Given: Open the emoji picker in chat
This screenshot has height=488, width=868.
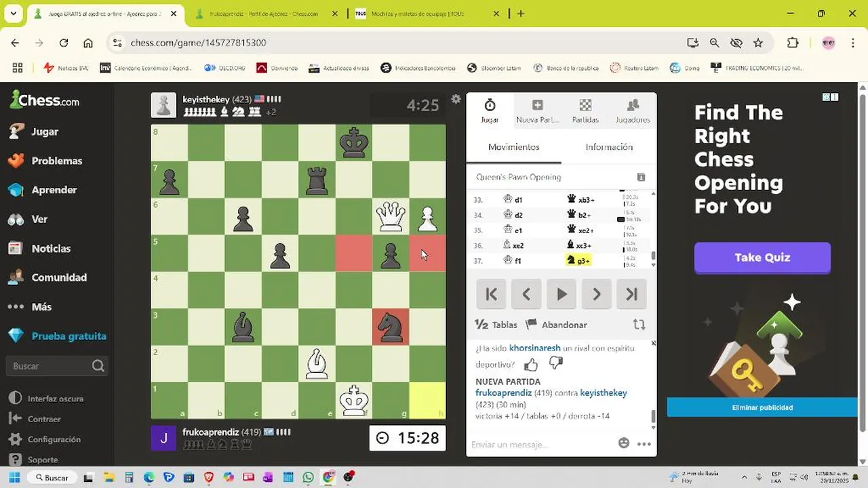Looking at the screenshot, I should tap(624, 443).
